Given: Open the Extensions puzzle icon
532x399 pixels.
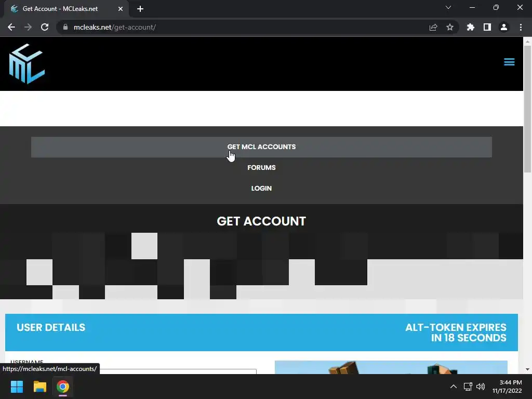Looking at the screenshot, I should click(471, 27).
